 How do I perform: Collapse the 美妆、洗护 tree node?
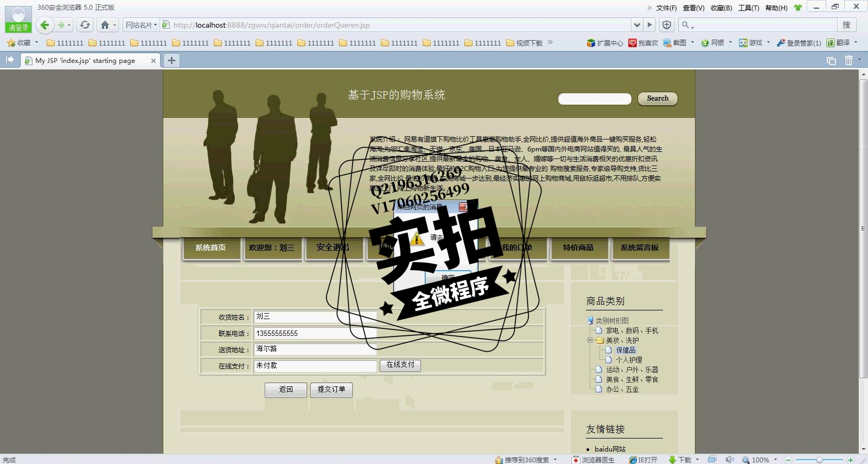point(590,340)
